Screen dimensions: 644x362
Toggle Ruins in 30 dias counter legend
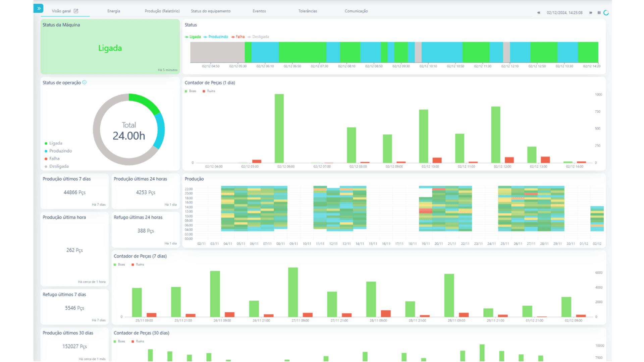pyautogui.click(x=138, y=342)
